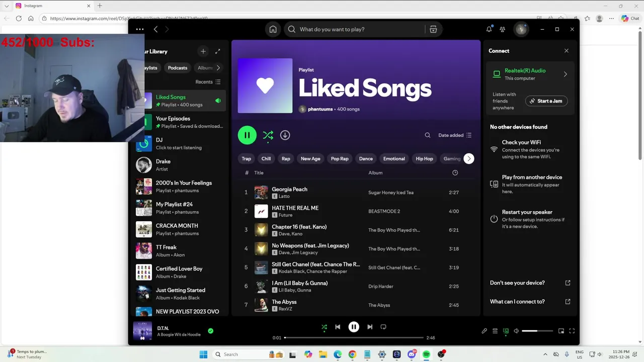Select the Georgia Peach track row
This screenshot has height=362, width=644.
pos(356,193)
